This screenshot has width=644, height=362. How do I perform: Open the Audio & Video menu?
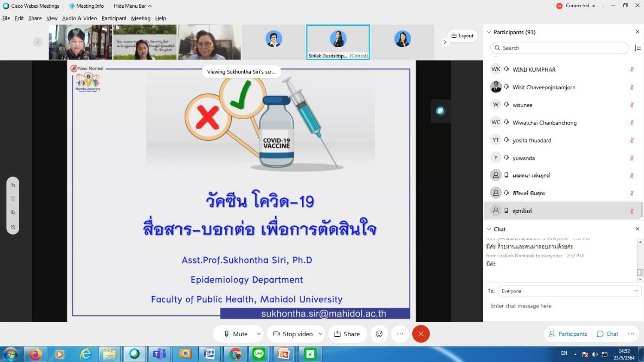pos(79,18)
